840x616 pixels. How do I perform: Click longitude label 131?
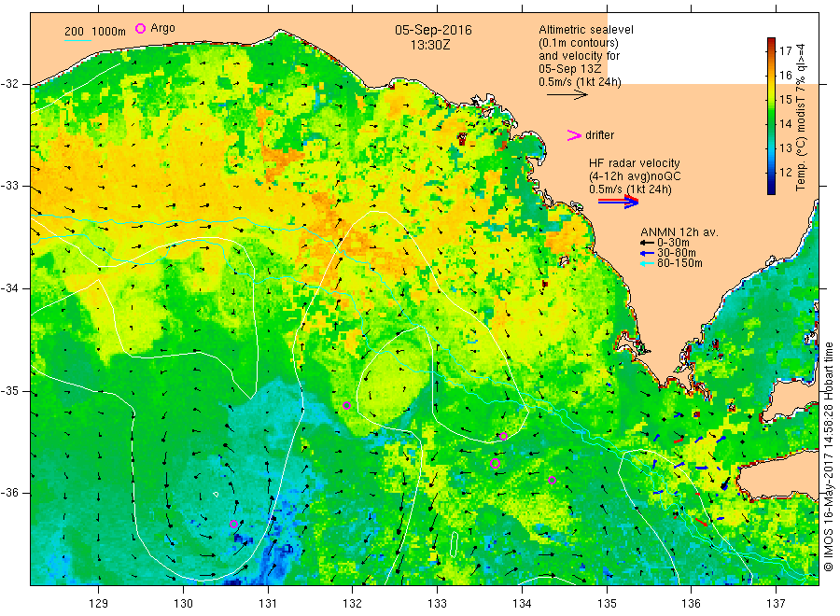click(x=268, y=604)
